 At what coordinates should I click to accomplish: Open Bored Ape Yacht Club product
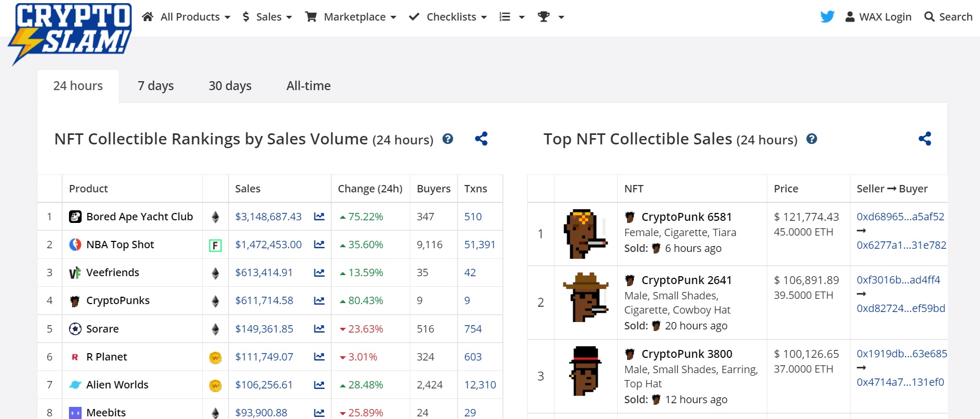140,217
